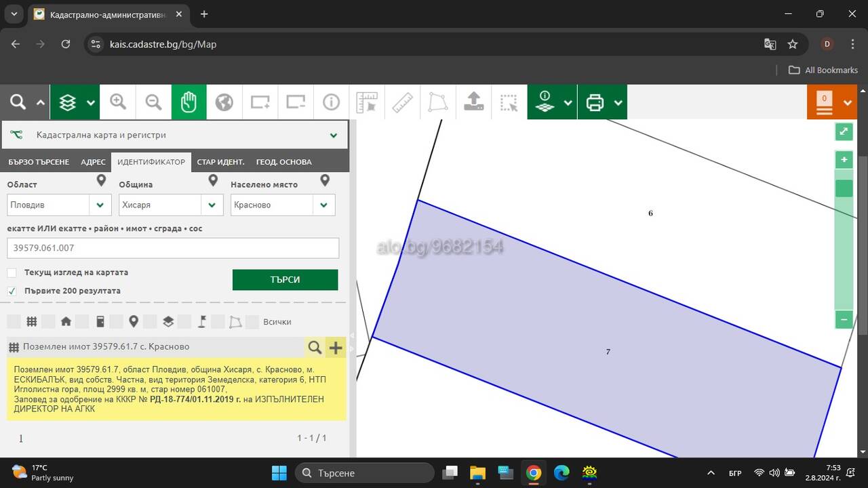Click the zoom in magnifier tool

[118, 102]
